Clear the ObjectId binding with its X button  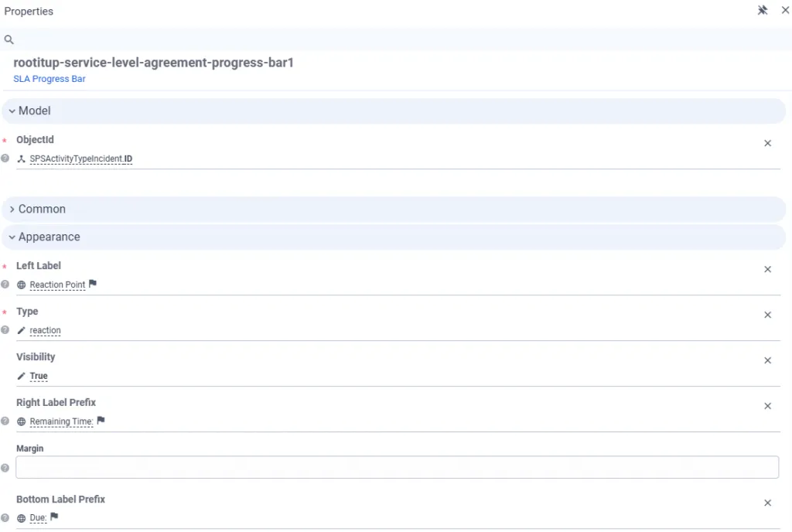tap(767, 143)
